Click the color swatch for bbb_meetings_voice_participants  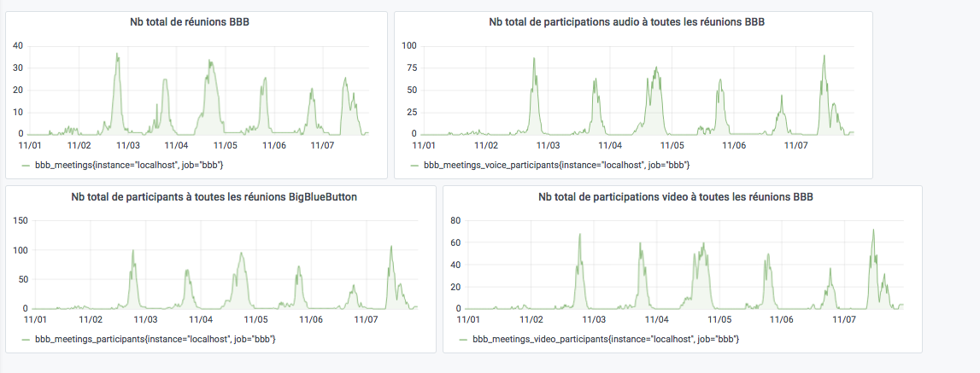(414, 164)
